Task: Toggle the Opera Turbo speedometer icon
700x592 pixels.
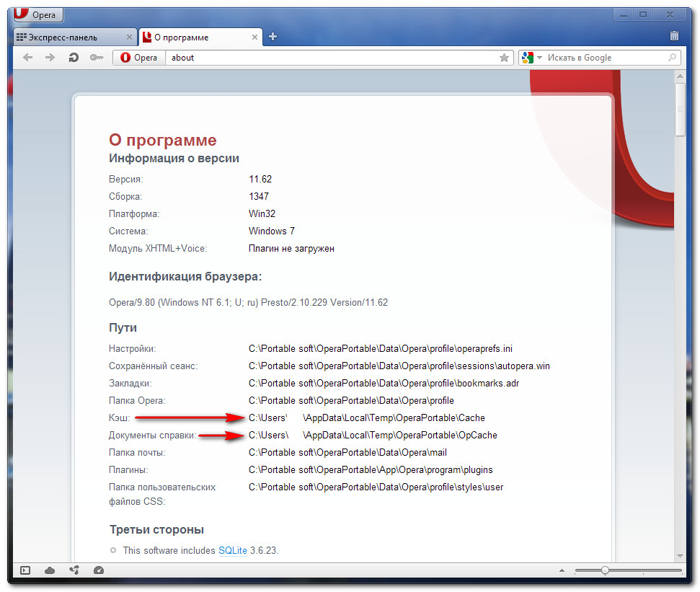Action: [99, 570]
